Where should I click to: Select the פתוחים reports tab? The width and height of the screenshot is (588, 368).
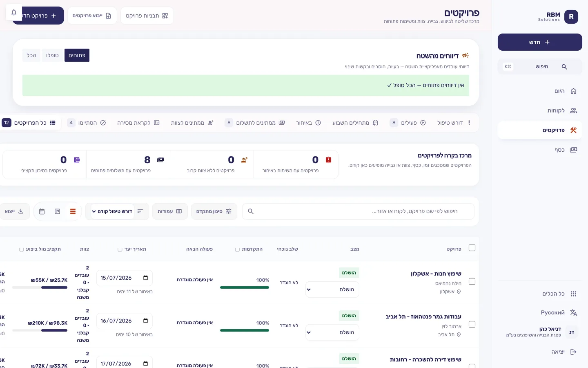click(x=77, y=55)
